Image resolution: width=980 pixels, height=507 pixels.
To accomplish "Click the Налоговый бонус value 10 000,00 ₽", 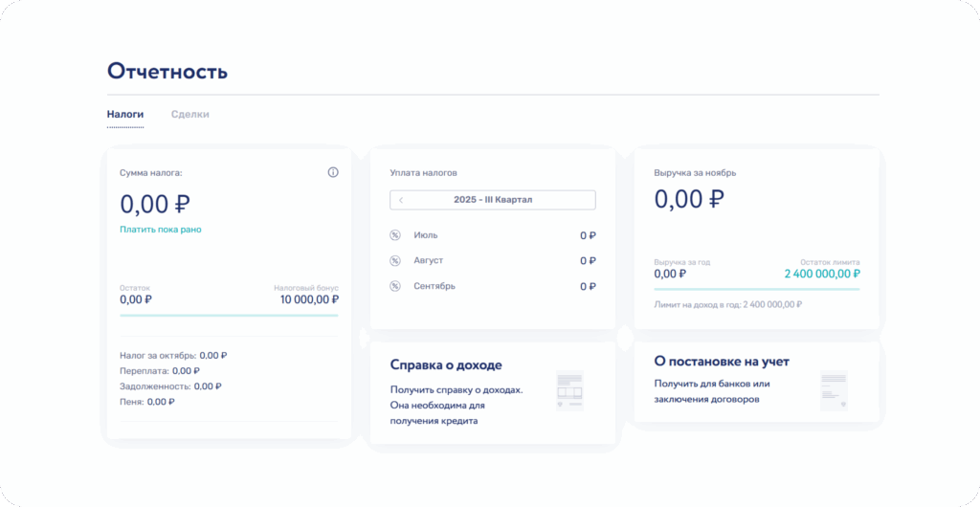I will [x=309, y=299].
